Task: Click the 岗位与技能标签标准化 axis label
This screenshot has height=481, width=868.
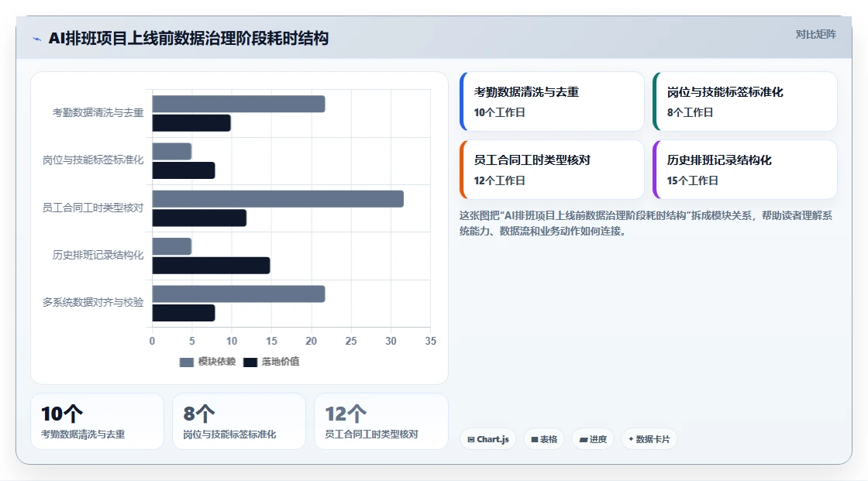Action: pyautogui.click(x=93, y=160)
